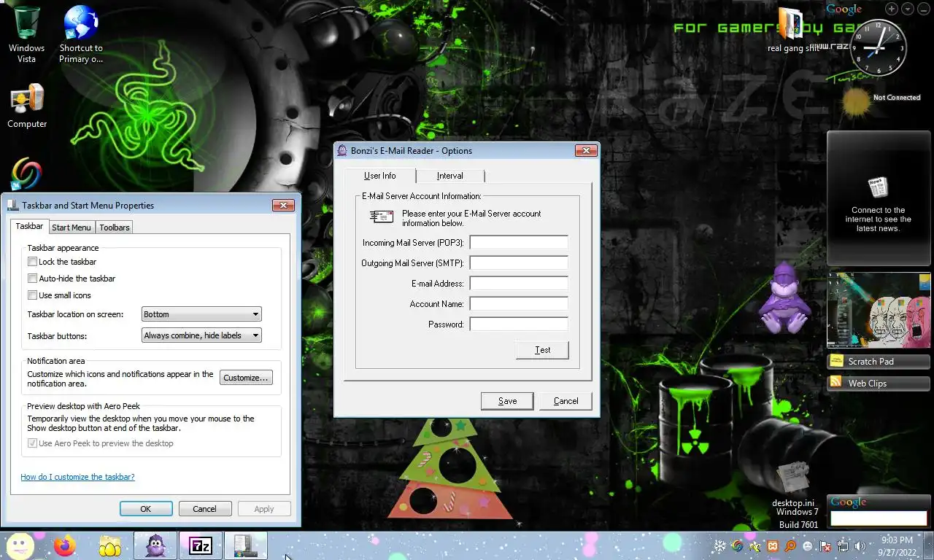Click the orange magnifier tray icon
Viewport: 934px width, 560px height.
pyautogui.click(x=790, y=546)
